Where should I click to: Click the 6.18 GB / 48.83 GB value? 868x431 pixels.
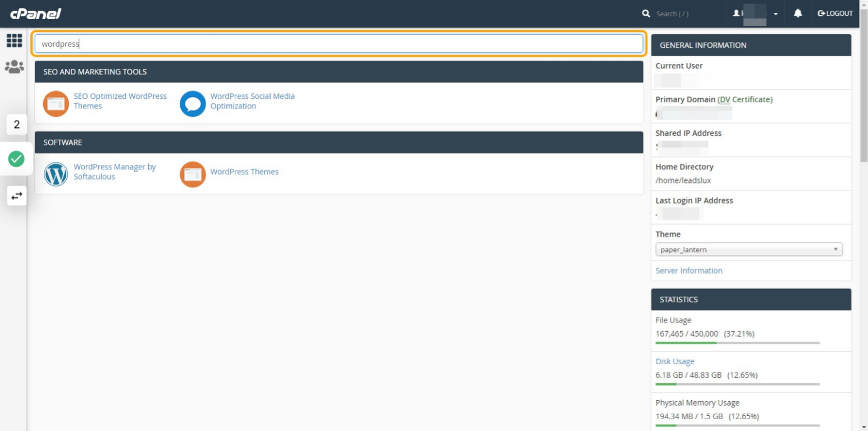pyautogui.click(x=688, y=375)
